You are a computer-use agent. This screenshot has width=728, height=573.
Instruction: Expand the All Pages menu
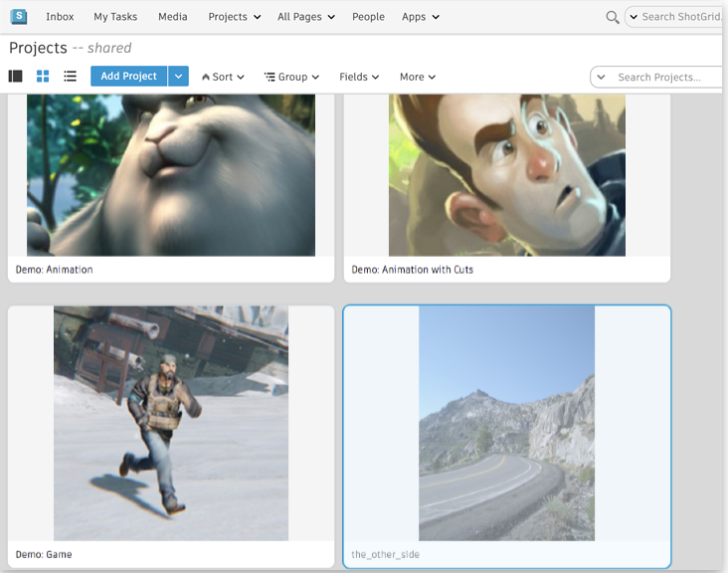(x=306, y=17)
